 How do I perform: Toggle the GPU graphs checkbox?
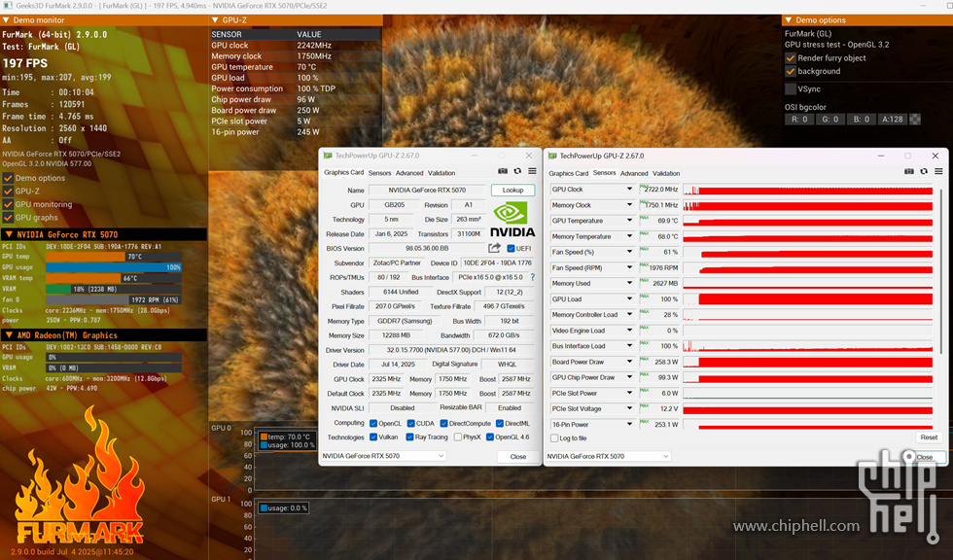(8, 218)
